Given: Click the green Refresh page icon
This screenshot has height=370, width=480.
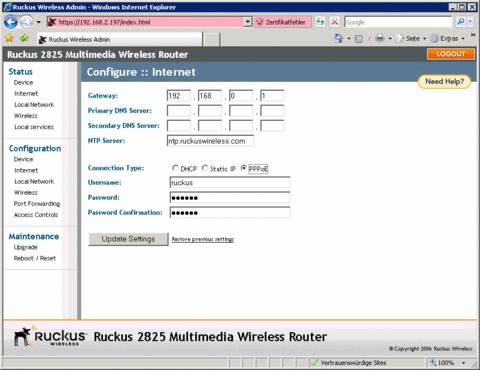Looking at the screenshot, I should [320, 22].
